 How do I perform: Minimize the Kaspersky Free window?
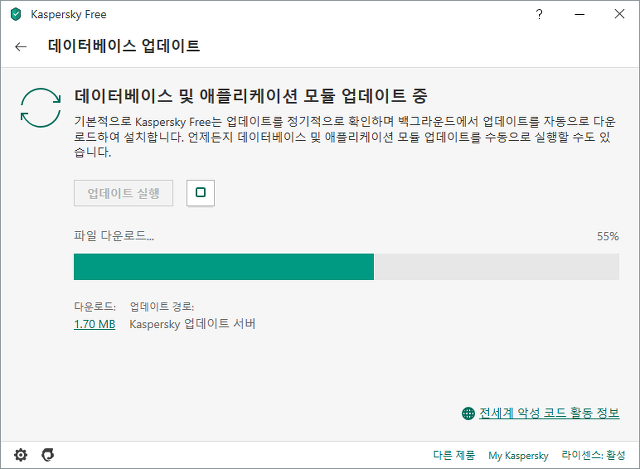point(580,14)
